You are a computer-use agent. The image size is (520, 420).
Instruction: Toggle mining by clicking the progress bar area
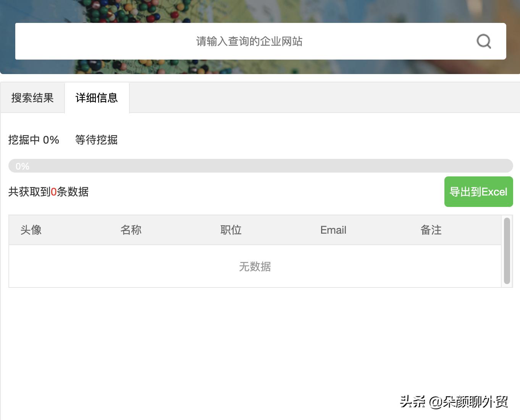261,166
